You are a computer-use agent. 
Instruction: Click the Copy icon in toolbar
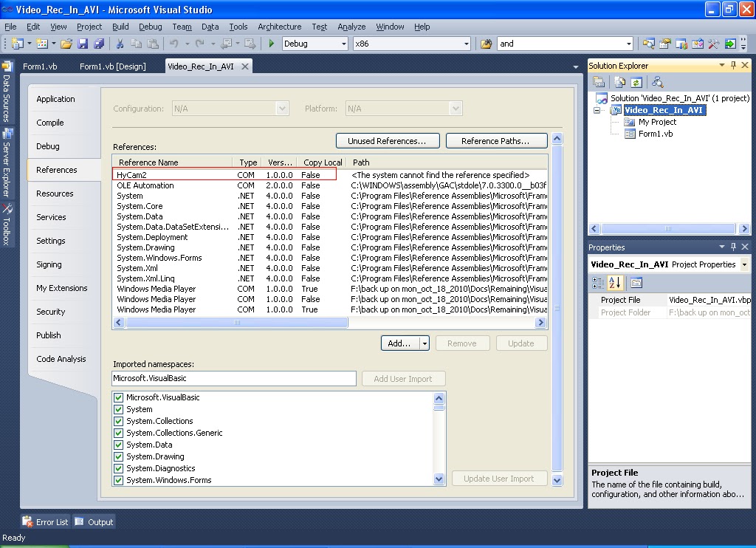pos(137,44)
